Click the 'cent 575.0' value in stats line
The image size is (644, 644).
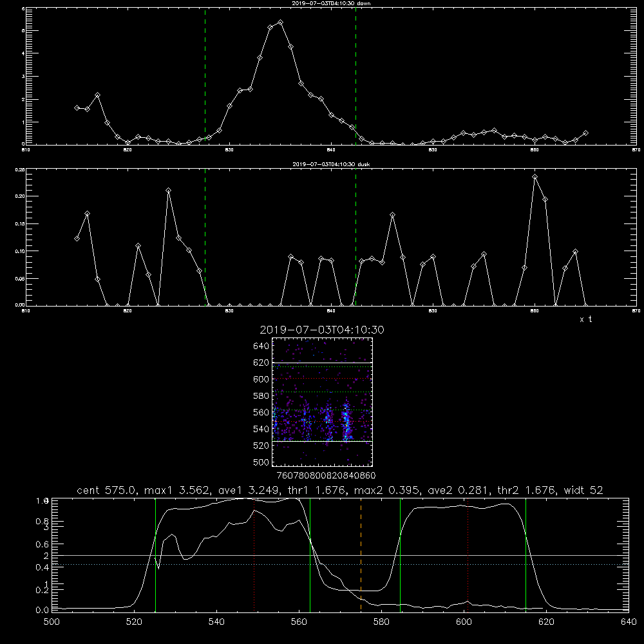click(x=108, y=490)
